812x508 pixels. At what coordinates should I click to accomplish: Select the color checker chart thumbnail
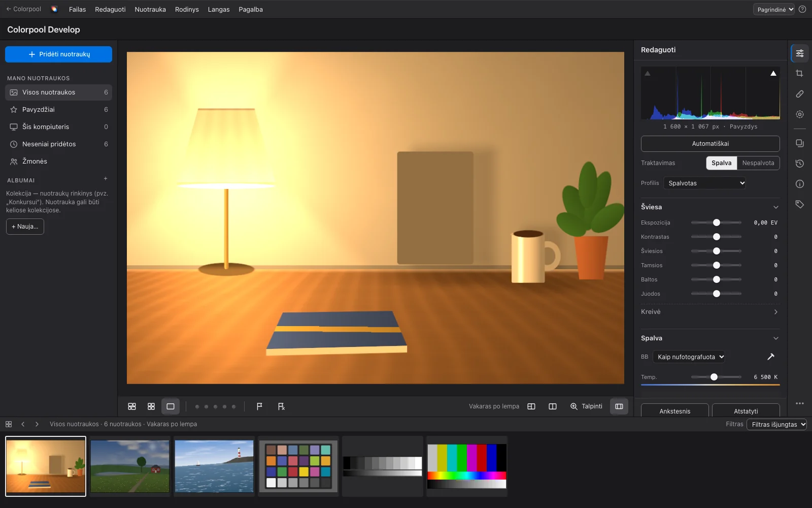point(298,466)
